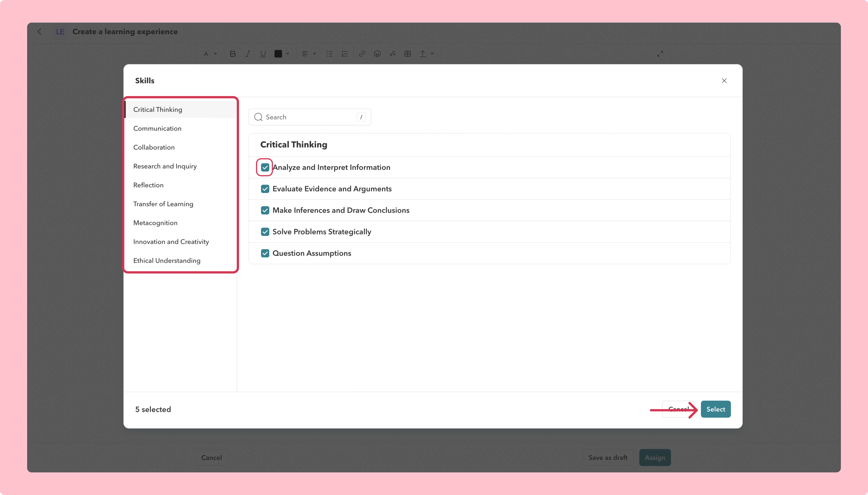
Task: Click the magnifier icon in the search box
Action: coord(258,117)
